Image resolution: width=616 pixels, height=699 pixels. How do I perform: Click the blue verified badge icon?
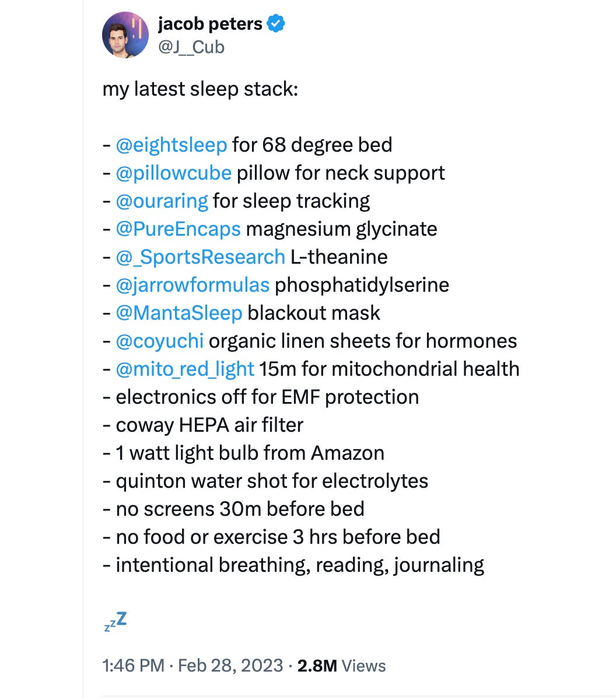tap(276, 23)
